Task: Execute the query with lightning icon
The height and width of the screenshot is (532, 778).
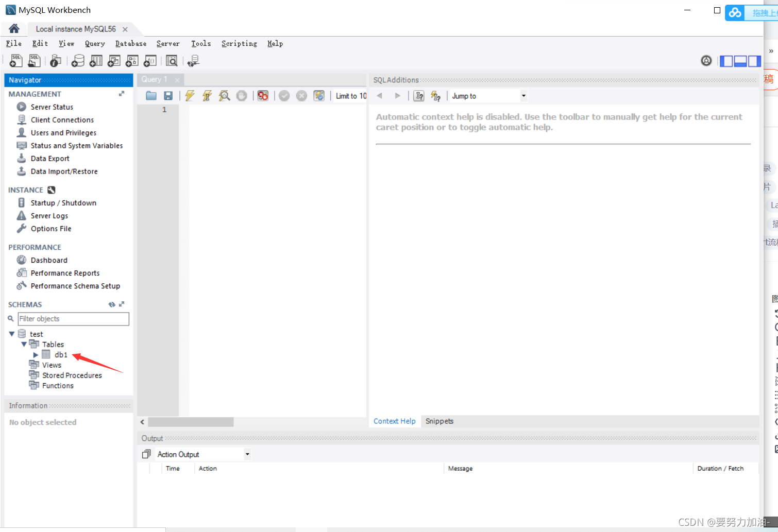Action: coord(190,96)
